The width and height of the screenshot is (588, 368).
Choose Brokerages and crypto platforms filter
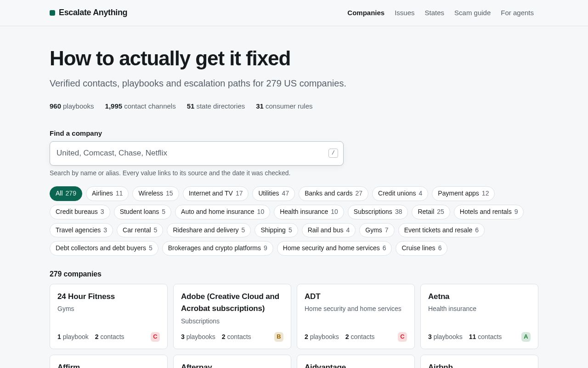point(218,248)
